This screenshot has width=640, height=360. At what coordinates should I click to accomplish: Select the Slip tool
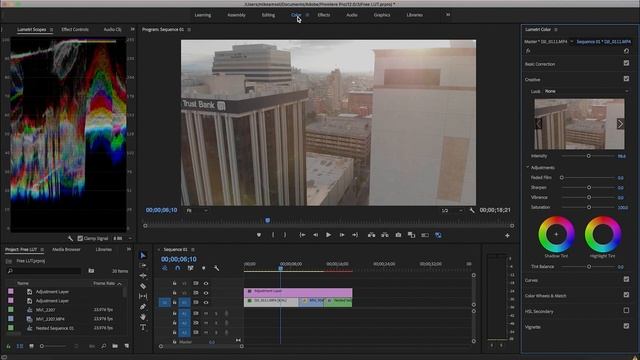pyautogui.click(x=143, y=296)
